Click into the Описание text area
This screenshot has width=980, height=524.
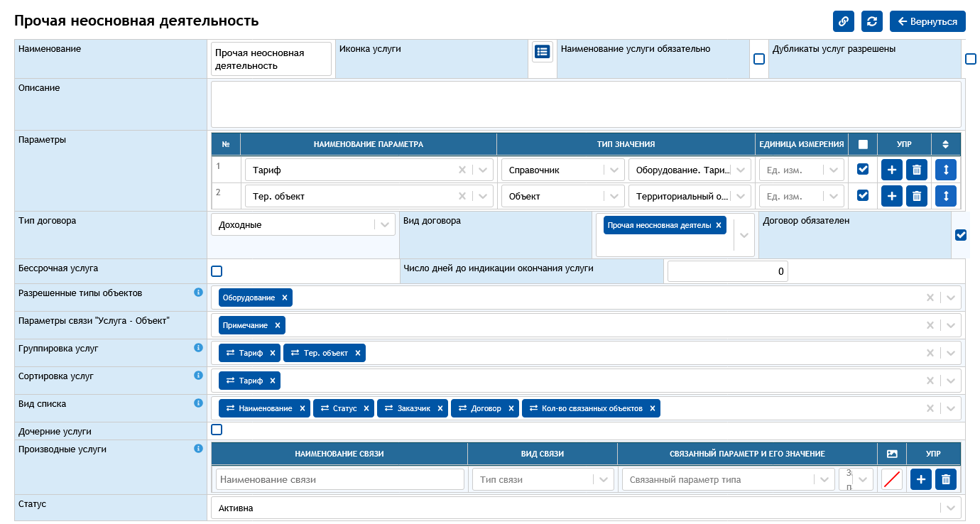585,104
